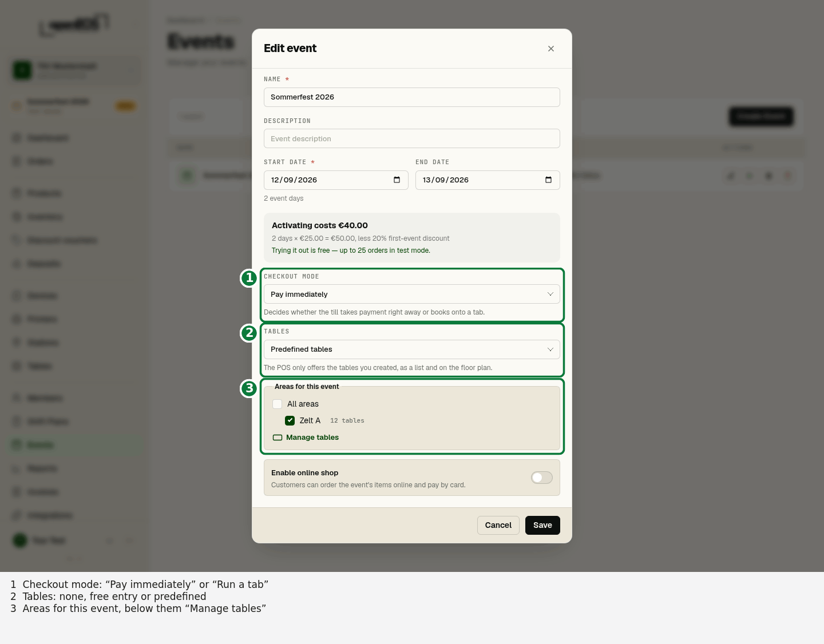Save the event changes

coord(542,525)
